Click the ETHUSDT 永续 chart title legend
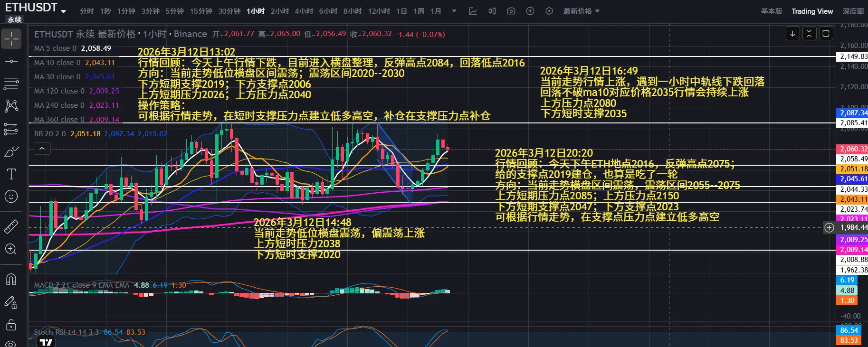 pos(121,34)
